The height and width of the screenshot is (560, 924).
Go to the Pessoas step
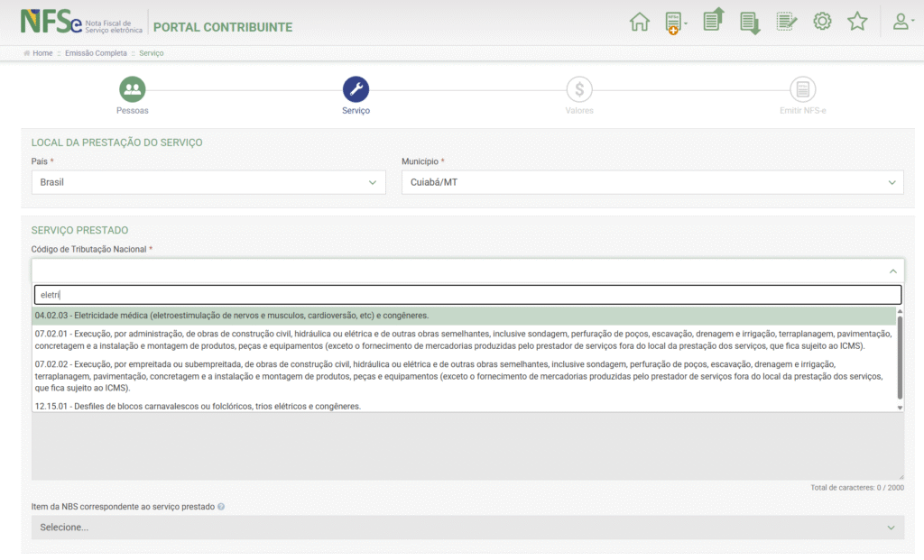pos(132,89)
